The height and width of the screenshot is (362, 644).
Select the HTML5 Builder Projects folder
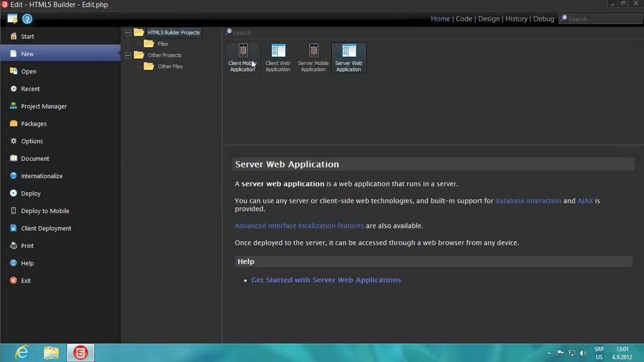tap(174, 33)
